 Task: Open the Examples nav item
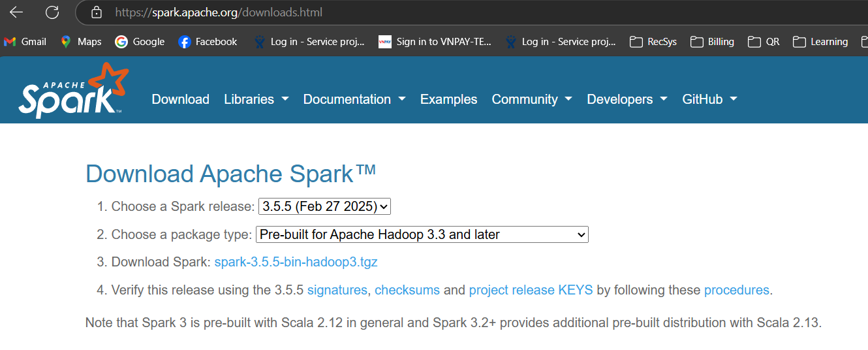coord(448,99)
